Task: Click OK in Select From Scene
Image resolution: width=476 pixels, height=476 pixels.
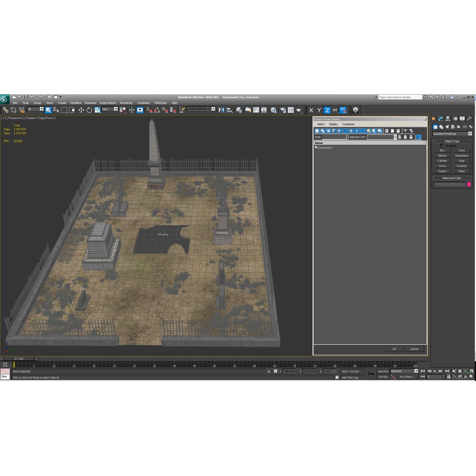Action: 394,349
